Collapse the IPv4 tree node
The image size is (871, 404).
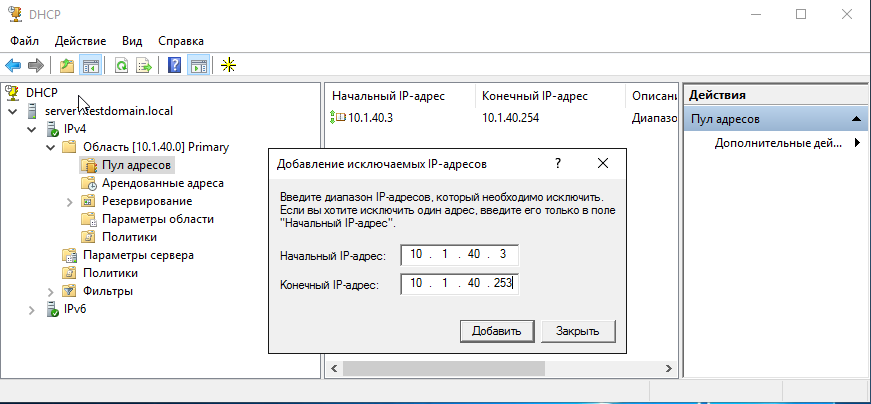coord(31,129)
